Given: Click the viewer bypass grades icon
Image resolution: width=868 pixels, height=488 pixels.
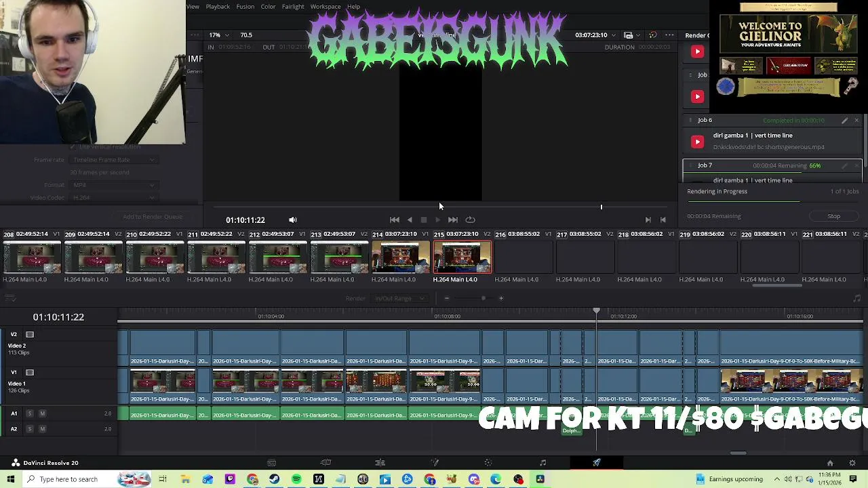Looking at the screenshot, I should pos(652,35).
